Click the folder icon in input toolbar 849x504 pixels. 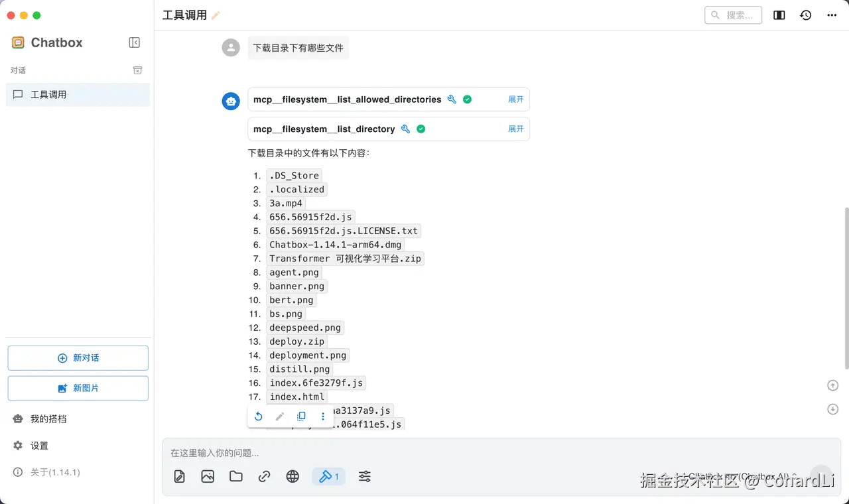point(235,476)
